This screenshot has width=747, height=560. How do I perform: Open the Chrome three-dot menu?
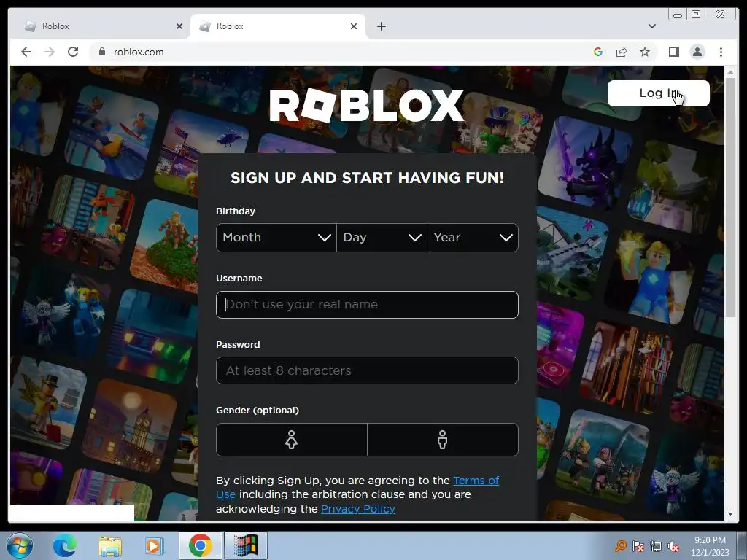click(x=721, y=52)
